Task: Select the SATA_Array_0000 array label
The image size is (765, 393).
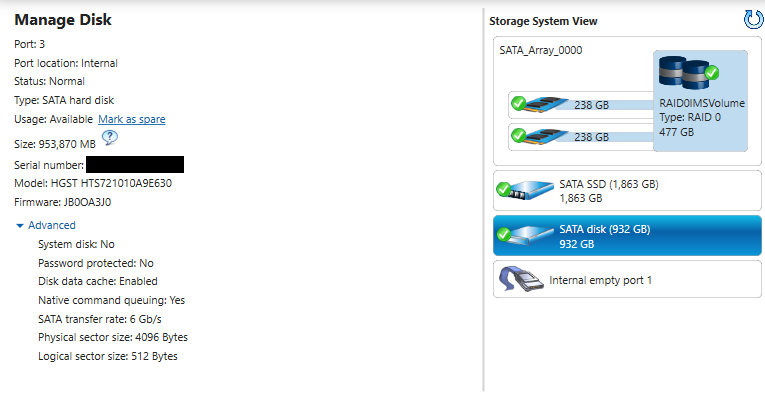Action: point(541,50)
